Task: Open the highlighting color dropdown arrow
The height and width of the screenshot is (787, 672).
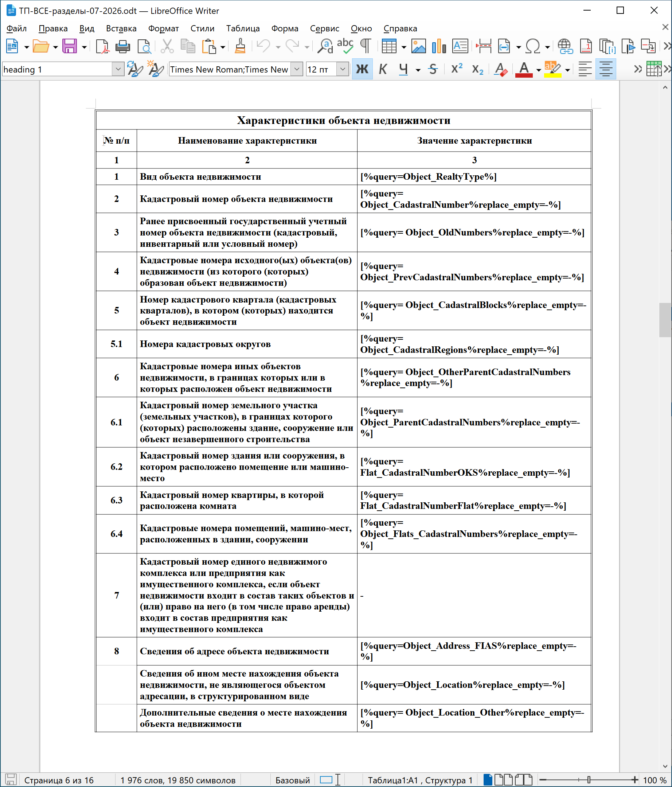Action: [x=567, y=70]
